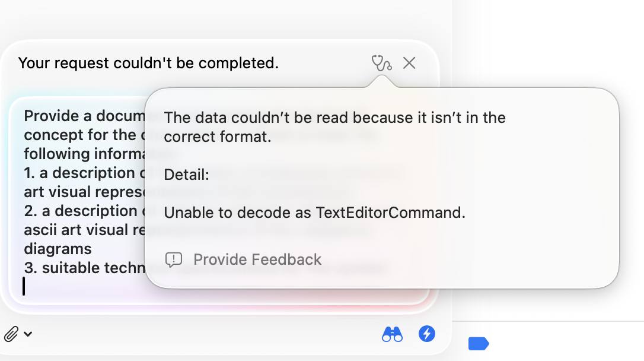Click the "3. suitable techn" prompt line
This screenshot has width=644, height=361.
coord(83,268)
